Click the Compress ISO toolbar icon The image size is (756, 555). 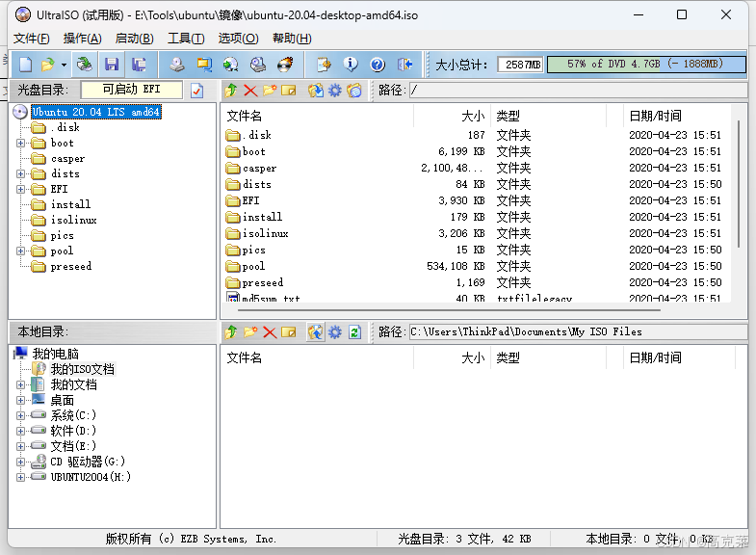(x=204, y=65)
